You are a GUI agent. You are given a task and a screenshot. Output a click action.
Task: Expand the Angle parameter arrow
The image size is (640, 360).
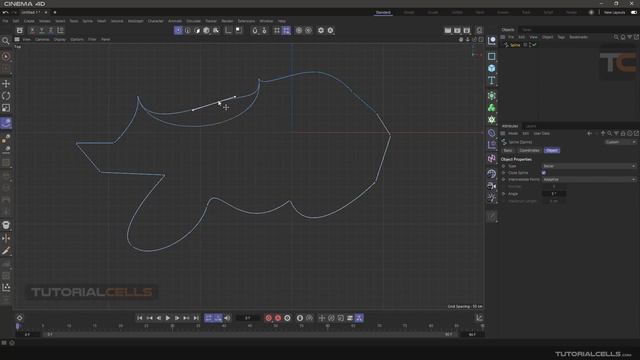click(x=503, y=193)
